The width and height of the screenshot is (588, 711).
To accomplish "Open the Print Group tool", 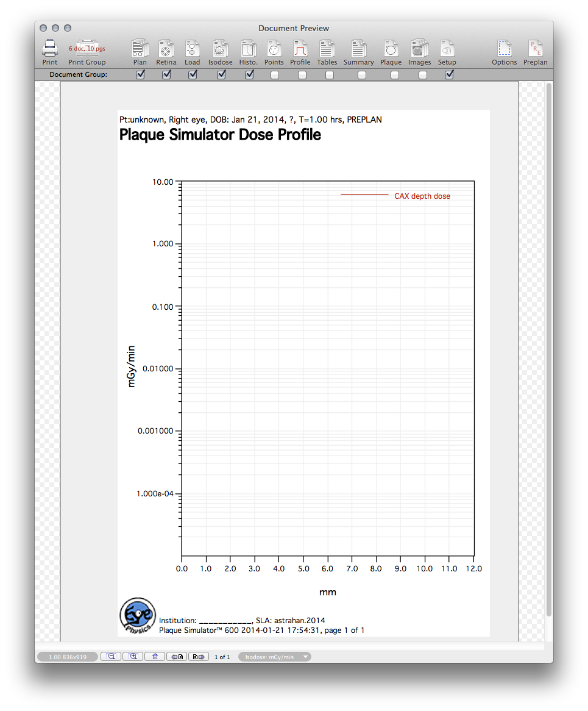I will pyautogui.click(x=87, y=49).
